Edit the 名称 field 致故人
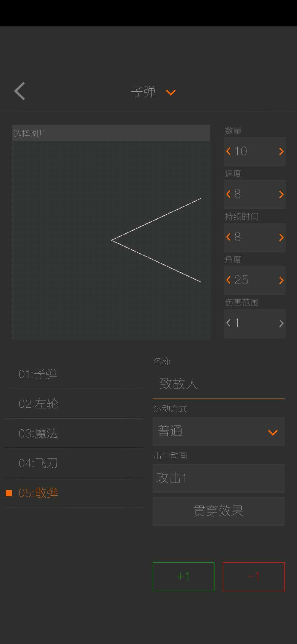This screenshot has width=297, height=644. point(219,384)
